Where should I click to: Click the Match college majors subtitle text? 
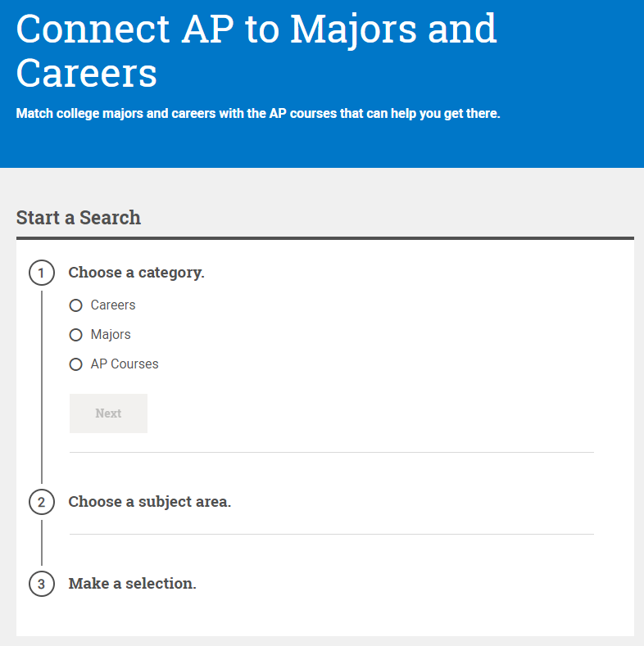tap(257, 113)
